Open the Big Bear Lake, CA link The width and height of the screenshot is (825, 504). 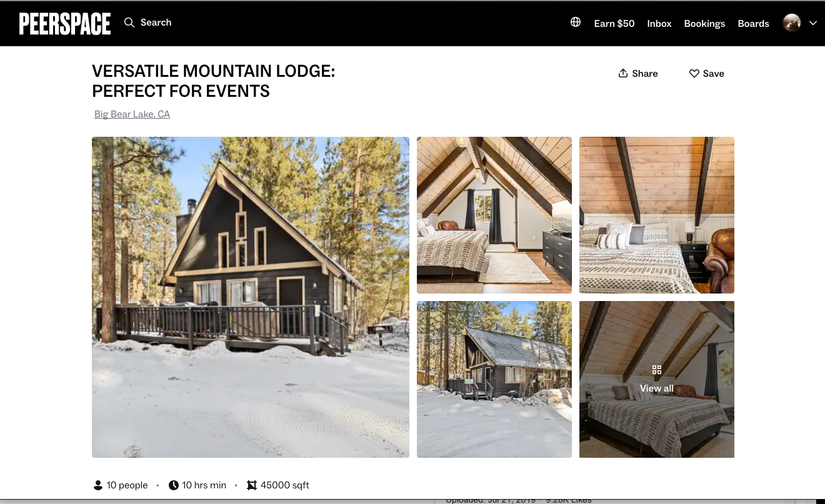(132, 114)
